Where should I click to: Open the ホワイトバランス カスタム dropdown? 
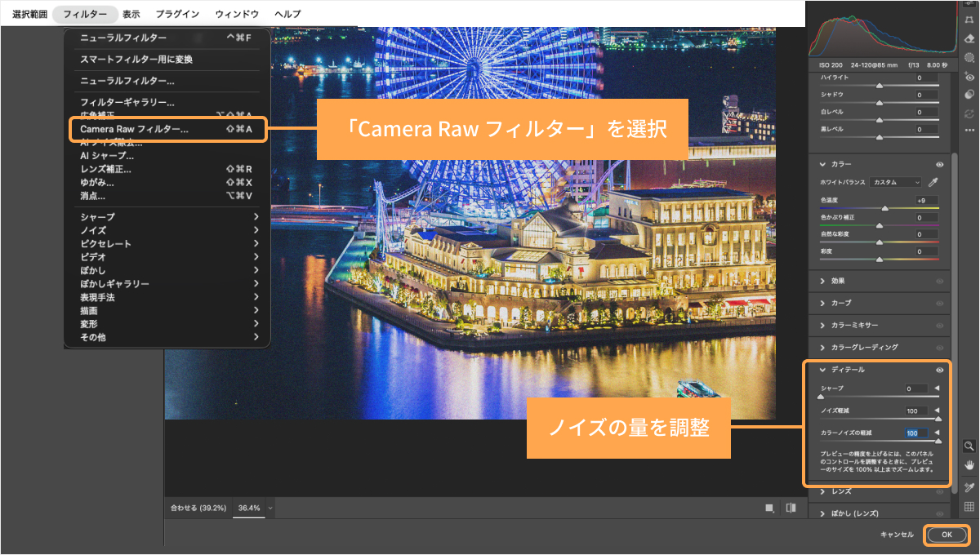tap(895, 182)
